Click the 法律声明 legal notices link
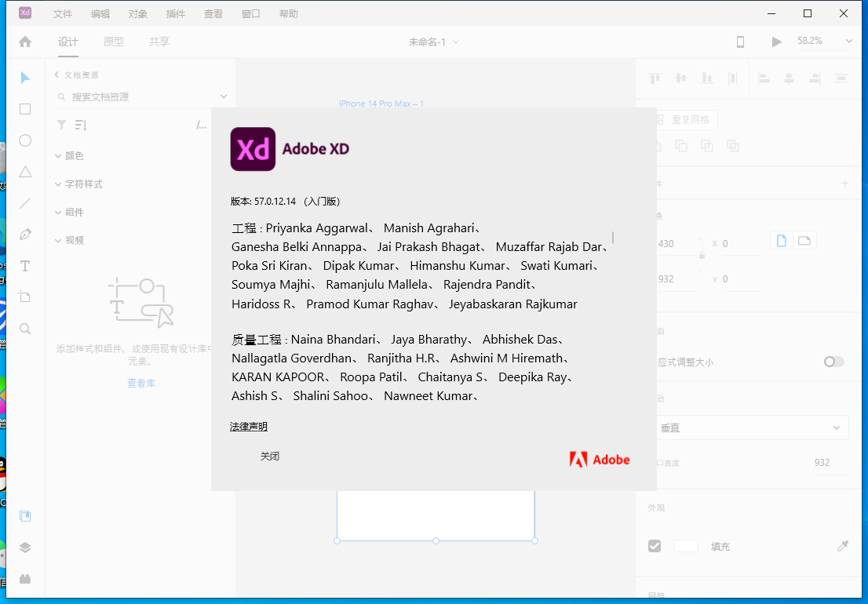 249,426
